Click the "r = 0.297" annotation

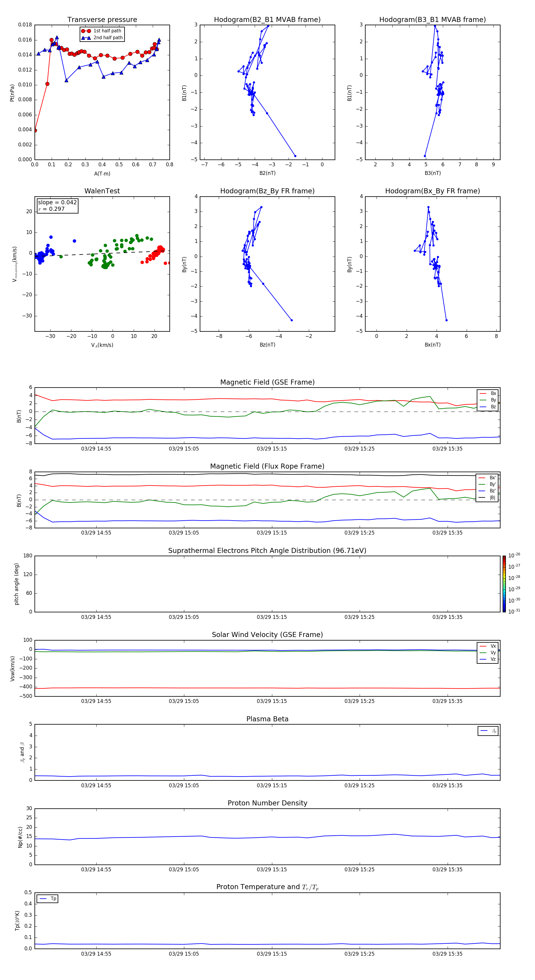click(51, 209)
